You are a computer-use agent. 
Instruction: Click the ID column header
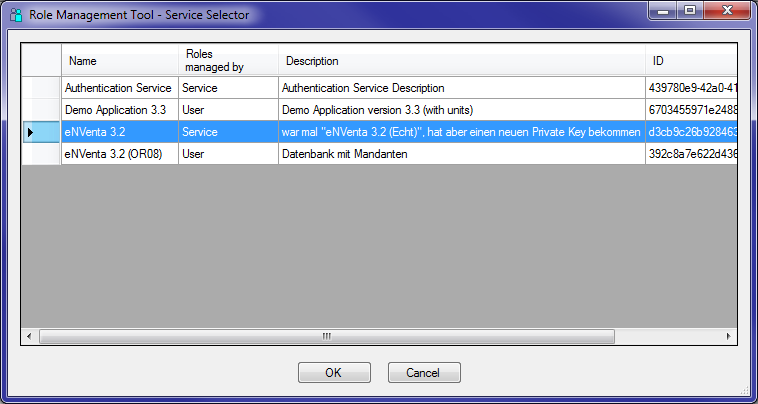[691, 60]
